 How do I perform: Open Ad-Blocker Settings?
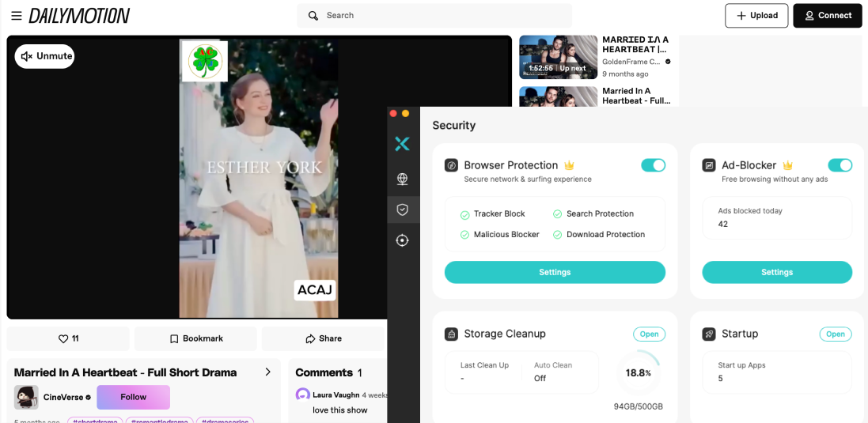click(776, 272)
